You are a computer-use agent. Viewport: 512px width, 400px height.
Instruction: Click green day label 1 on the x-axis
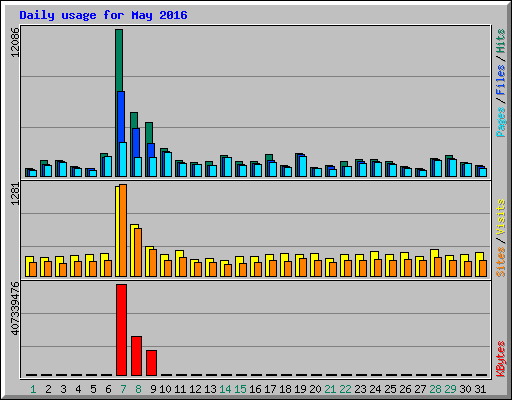click(x=33, y=389)
